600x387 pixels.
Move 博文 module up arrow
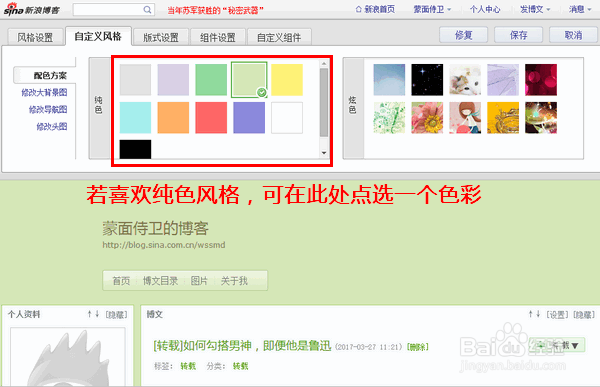pos(530,314)
